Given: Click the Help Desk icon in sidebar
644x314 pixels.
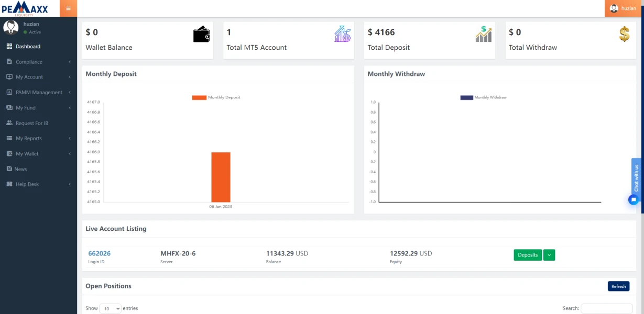Looking at the screenshot, I should coord(9,184).
